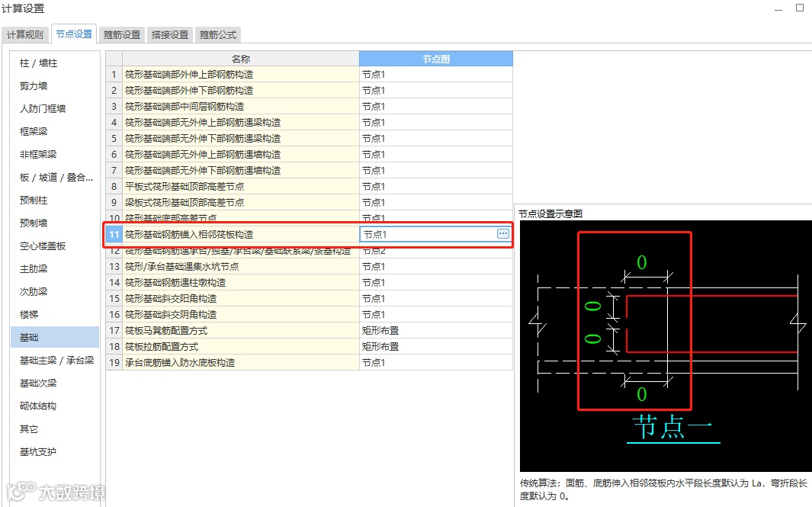Select row 筏形基础端部无外伸下部钢筋遇墙构造

(x=240, y=170)
